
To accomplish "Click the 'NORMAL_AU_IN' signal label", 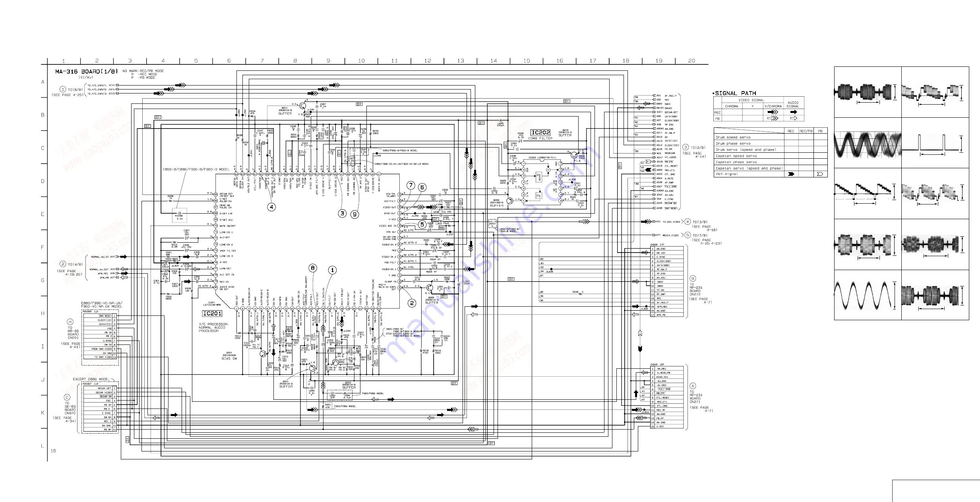I will tap(100, 257).
